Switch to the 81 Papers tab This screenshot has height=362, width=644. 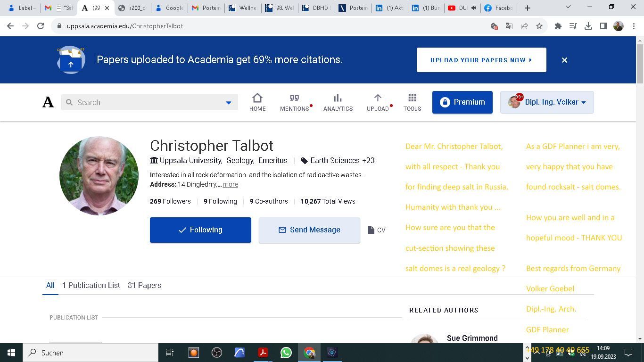144,286
